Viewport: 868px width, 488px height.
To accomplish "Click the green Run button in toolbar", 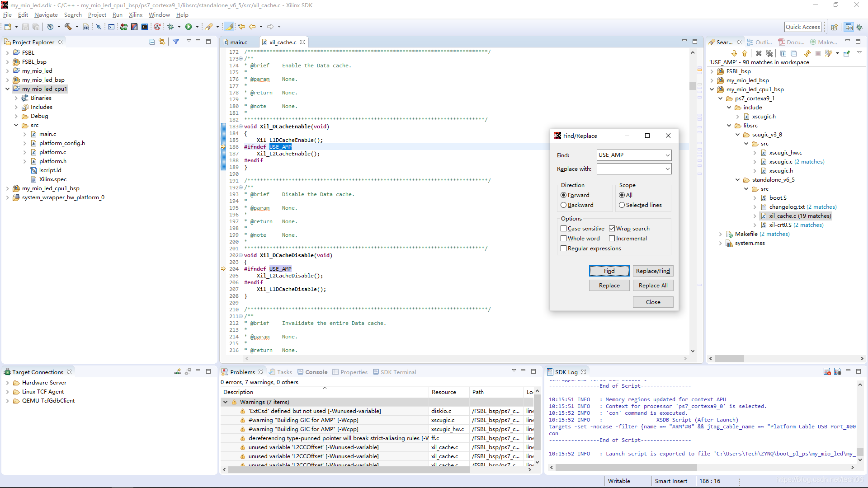I will (189, 27).
